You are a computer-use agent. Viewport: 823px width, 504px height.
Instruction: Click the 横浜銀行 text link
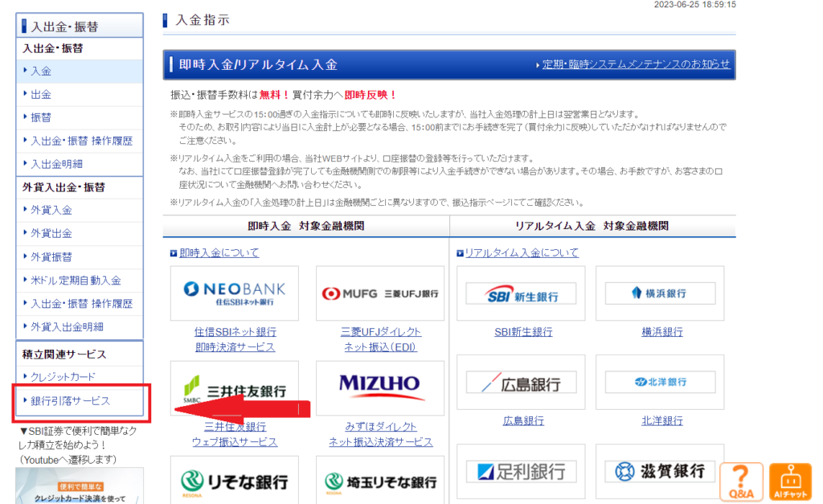coord(662,332)
